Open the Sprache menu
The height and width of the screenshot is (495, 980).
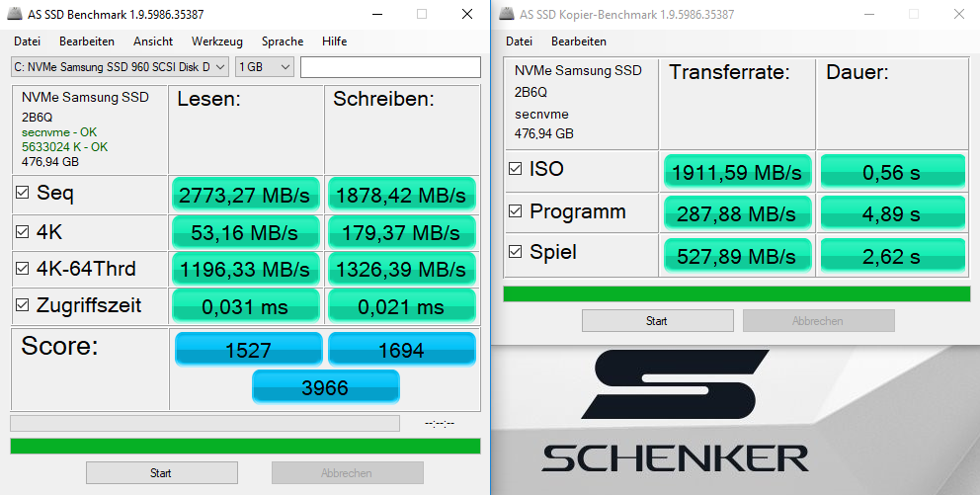(x=283, y=41)
